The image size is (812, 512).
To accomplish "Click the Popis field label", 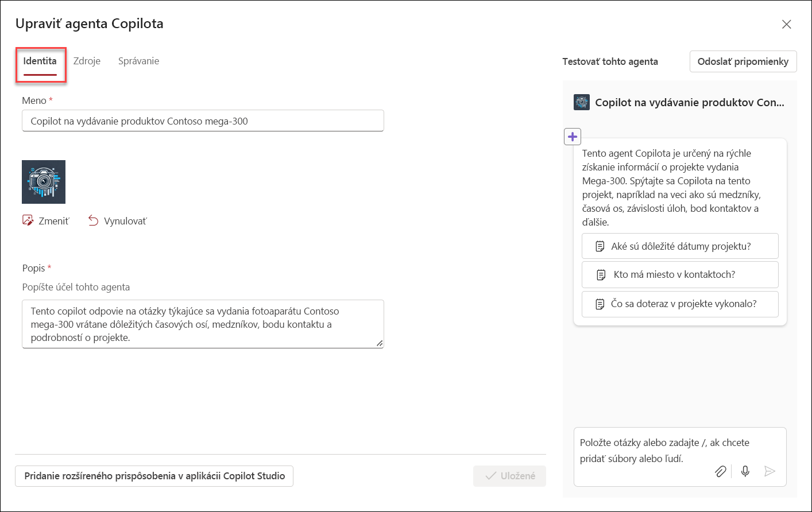I will coord(33,268).
